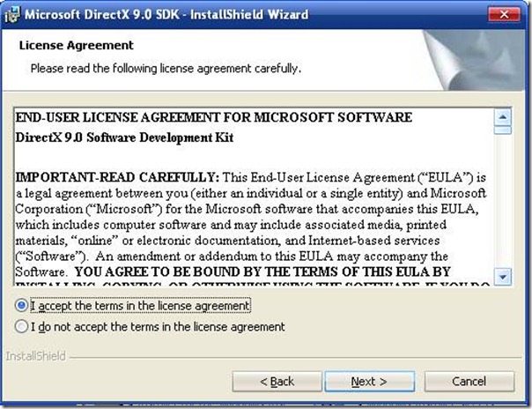Close the InstallShield Wizard window
This screenshot has height=409, width=532.
(504, 14)
